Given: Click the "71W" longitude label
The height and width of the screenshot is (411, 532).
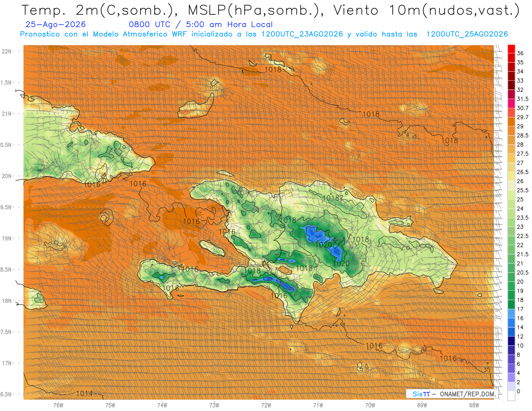Looking at the screenshot, I should 318,405.
